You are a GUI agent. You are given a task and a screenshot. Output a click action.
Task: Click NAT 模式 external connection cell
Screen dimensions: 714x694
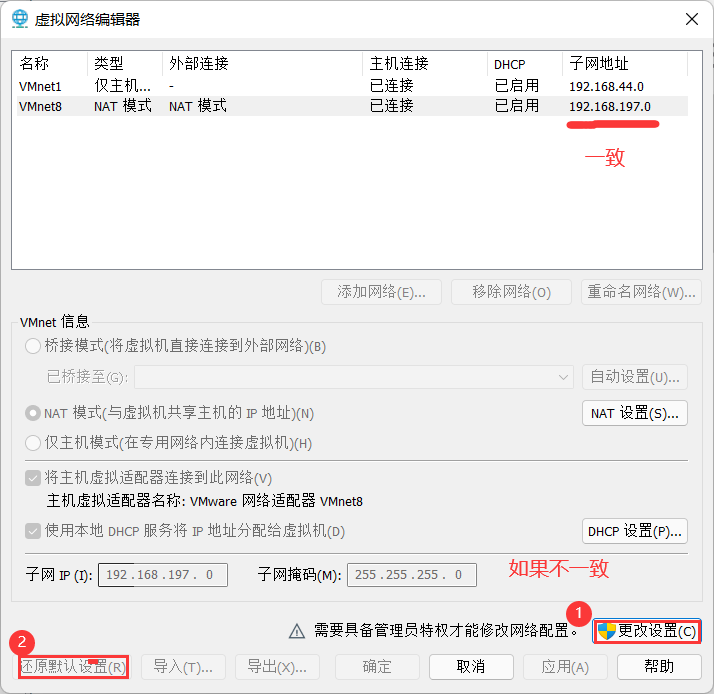(x=198, y=106)
